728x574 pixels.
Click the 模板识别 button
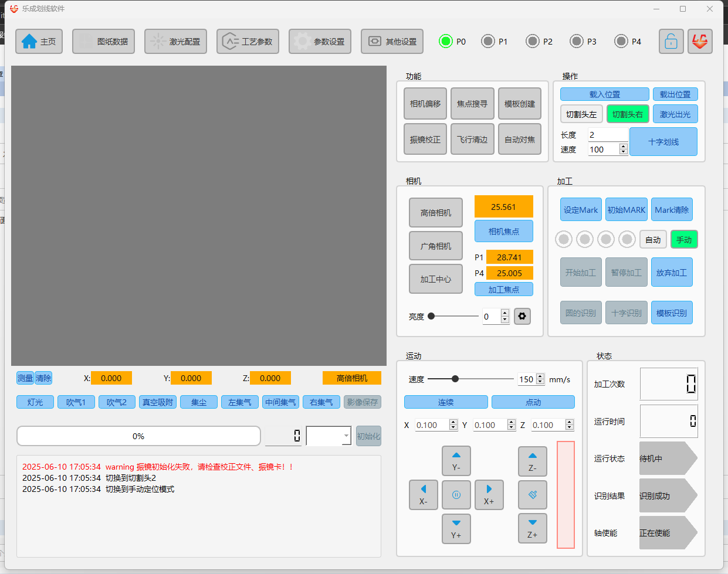coord(672,313)
